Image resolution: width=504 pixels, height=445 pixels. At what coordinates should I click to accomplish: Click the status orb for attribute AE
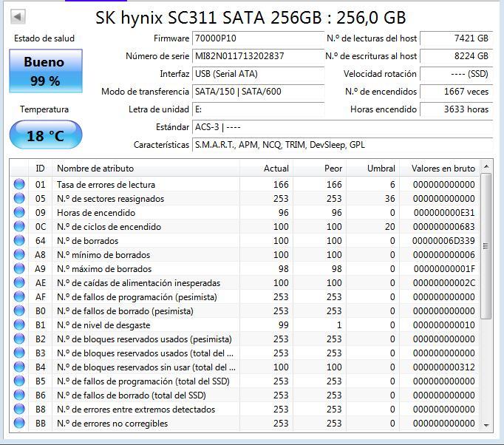point(19,282)
